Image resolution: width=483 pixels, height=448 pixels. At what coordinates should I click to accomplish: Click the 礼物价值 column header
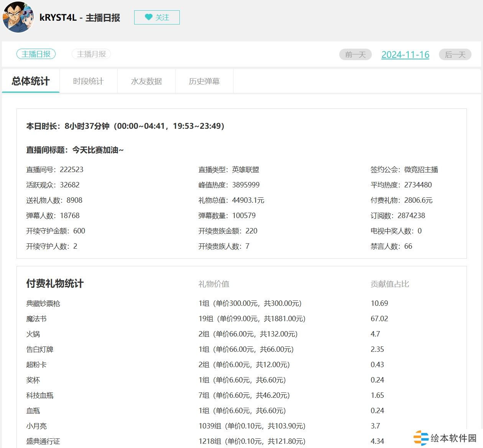coord(214,284)
